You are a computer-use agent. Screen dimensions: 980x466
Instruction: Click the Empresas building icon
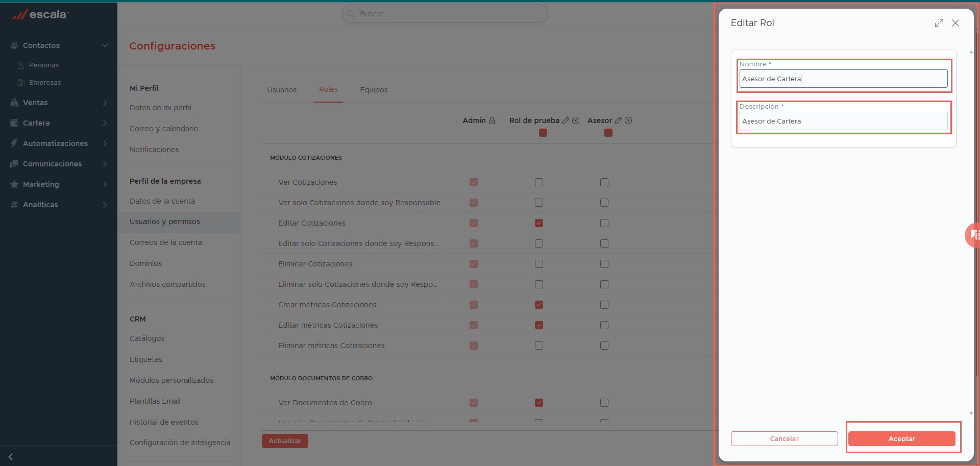pos(21,83)
